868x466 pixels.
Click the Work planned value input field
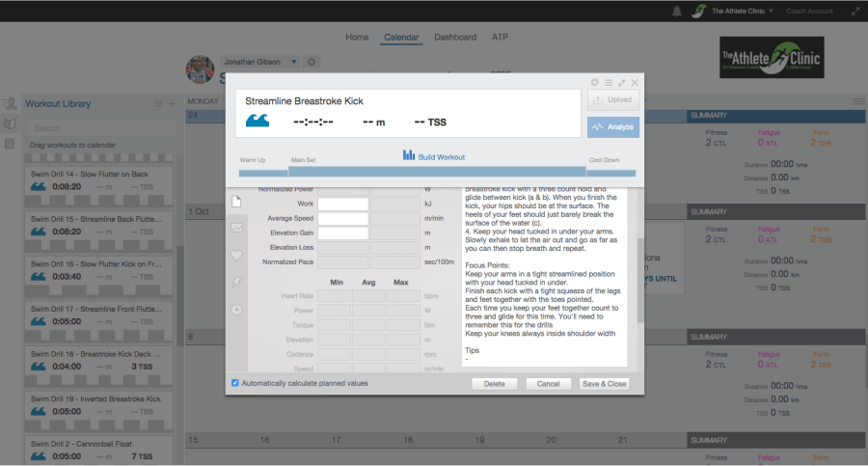pos(342,205)
